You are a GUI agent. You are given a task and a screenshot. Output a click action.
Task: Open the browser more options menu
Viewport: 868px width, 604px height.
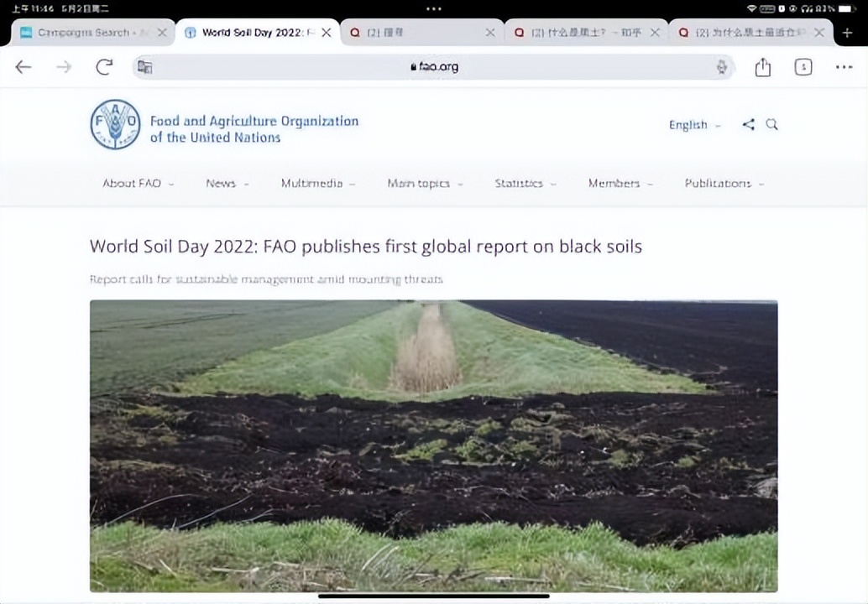click(844, 67)
